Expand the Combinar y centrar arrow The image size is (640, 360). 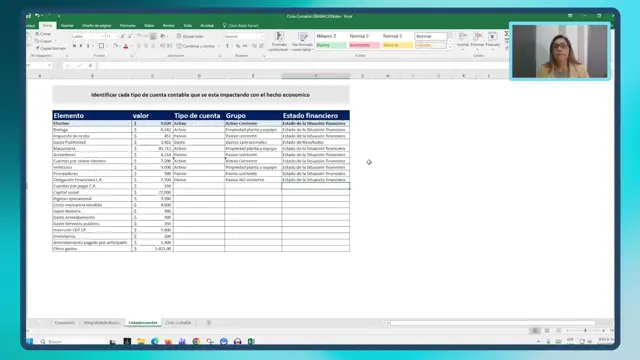(x=218, y=46)
